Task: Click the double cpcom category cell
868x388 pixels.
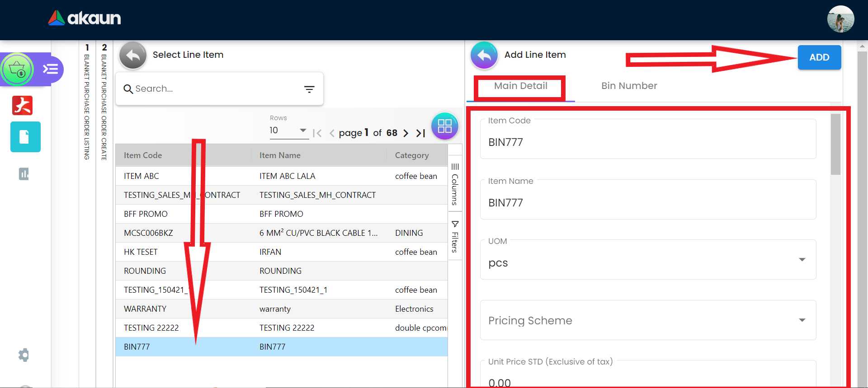Action: (x=421, y=328)
